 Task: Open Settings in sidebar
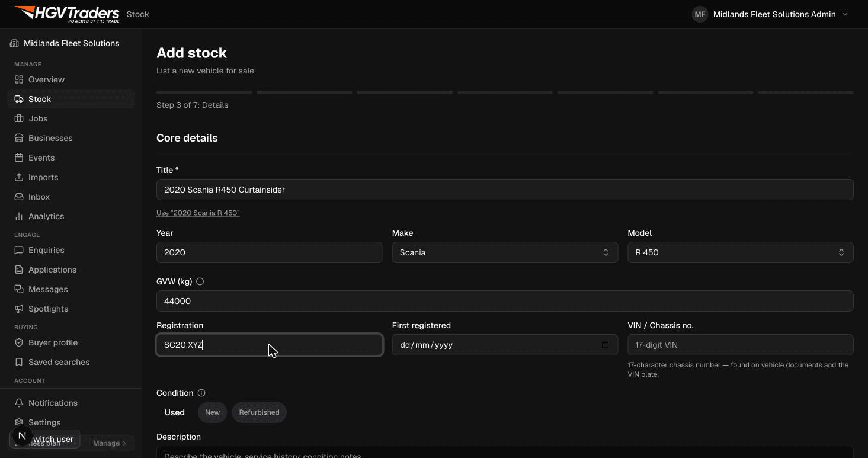point(71,422)
